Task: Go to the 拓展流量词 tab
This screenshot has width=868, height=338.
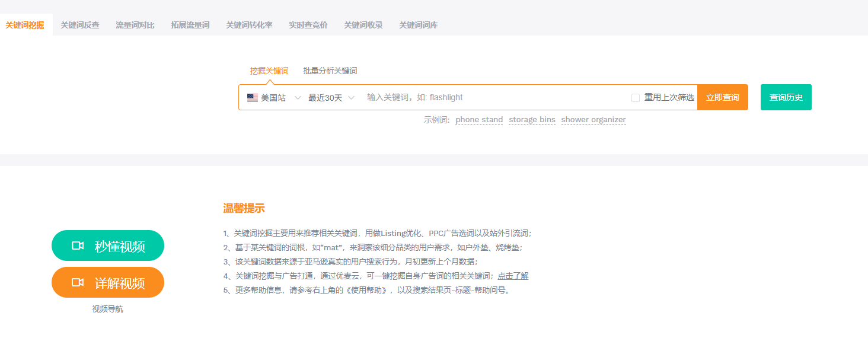Action: pyautogui.click(x=190, y=25)
